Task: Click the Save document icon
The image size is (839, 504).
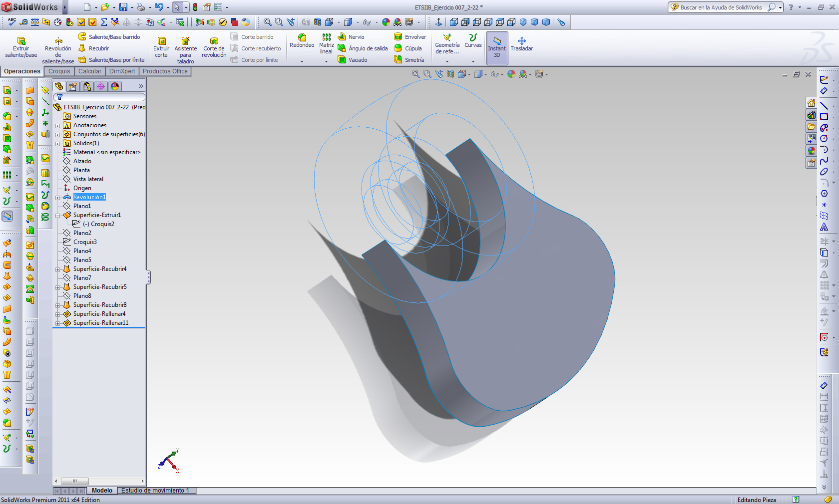Action: point(123,7)
